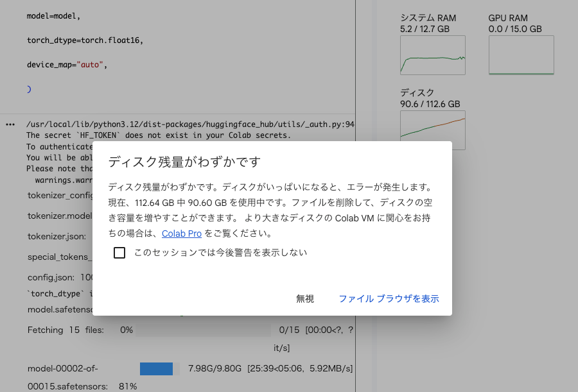The image size is (578, 392).
Task: Click the ディスク残量がわずかです dialog title
Action: [184, 161]
